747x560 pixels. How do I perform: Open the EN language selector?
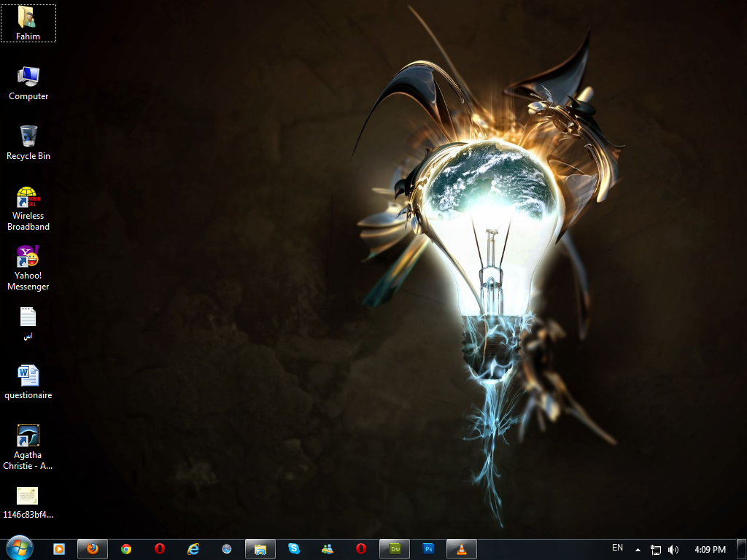click(617, 548)
